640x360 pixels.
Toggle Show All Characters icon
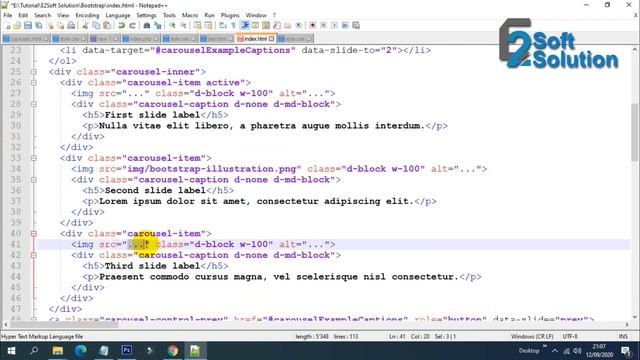[x=233, y=25]
